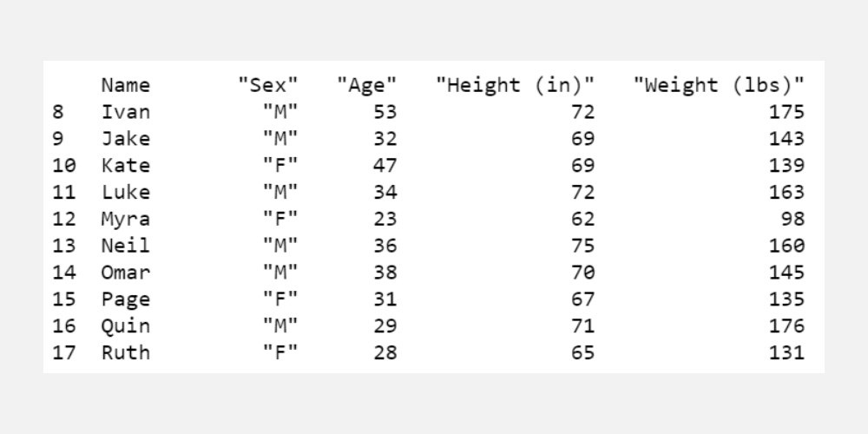The width and height of the screenshot is (868, 434).
Task: Click on the name Omar
Action: click(x=125, y=273)
